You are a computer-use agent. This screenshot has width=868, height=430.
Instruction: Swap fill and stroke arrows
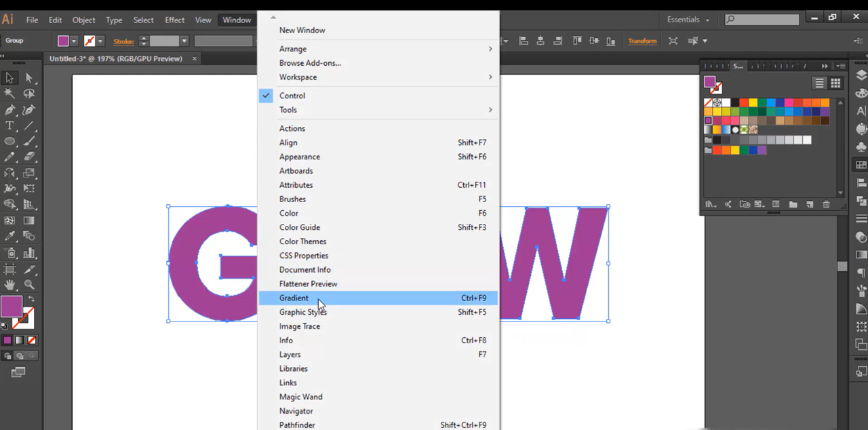[31, 298]
